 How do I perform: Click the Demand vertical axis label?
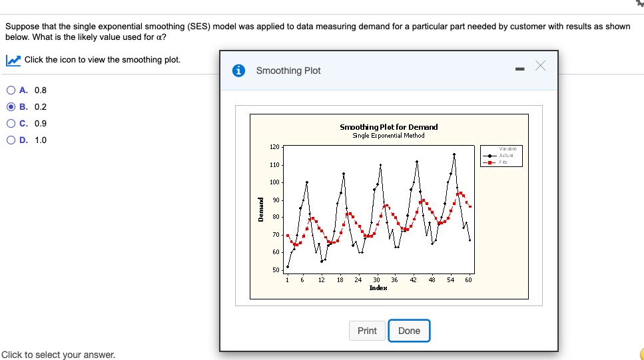[x=260, y=210]
